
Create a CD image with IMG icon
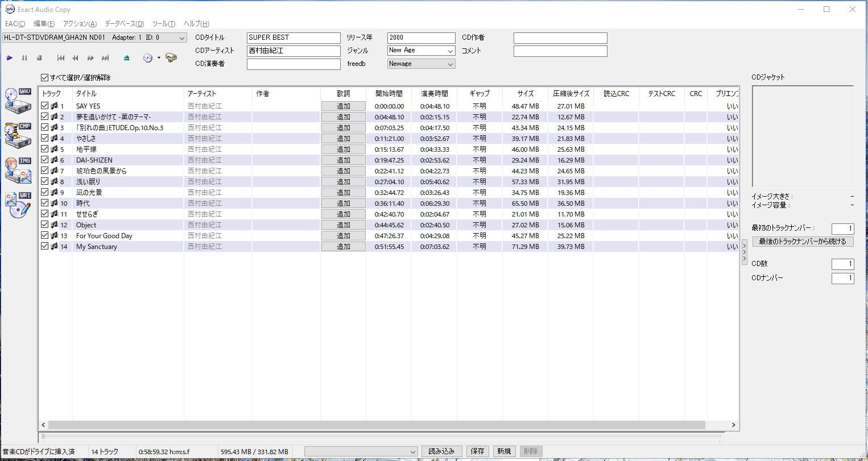tap(18, 171)
